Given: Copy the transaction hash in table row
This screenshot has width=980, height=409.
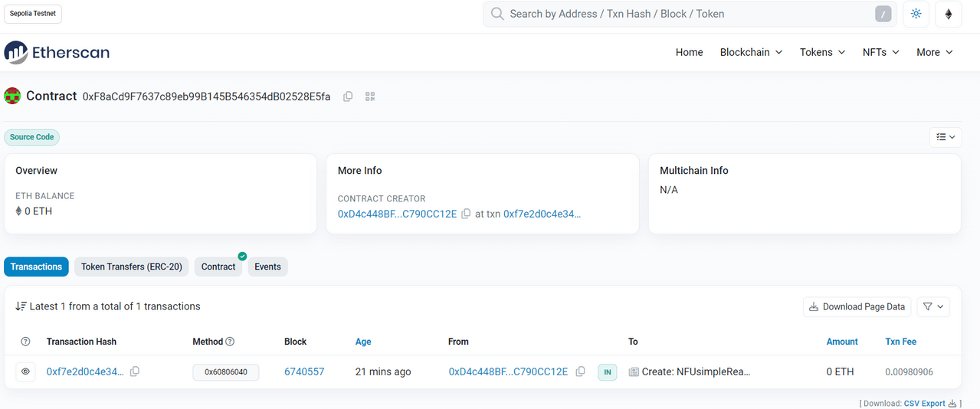Looking at the screenshot, I should [x=135, y=371].
